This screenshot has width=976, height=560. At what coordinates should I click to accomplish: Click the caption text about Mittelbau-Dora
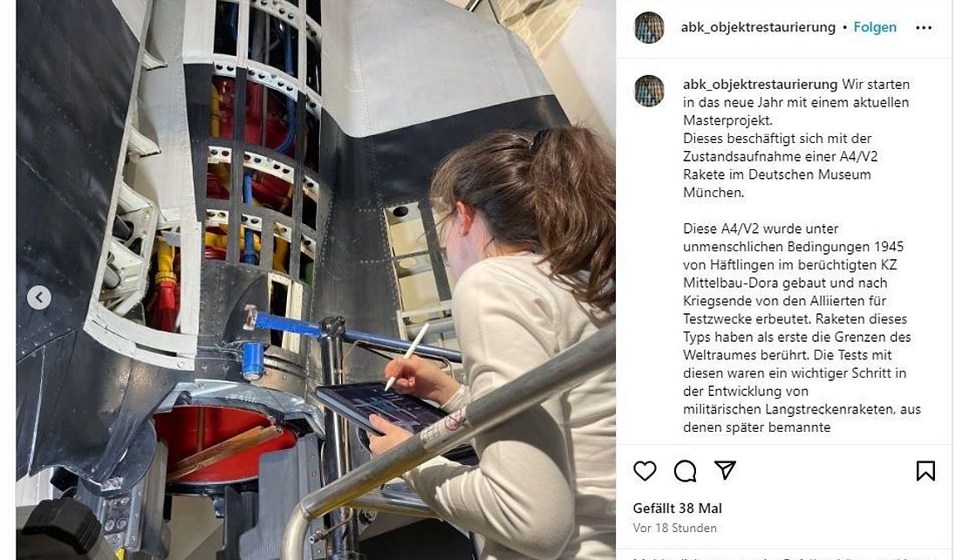tap(802, 328)
